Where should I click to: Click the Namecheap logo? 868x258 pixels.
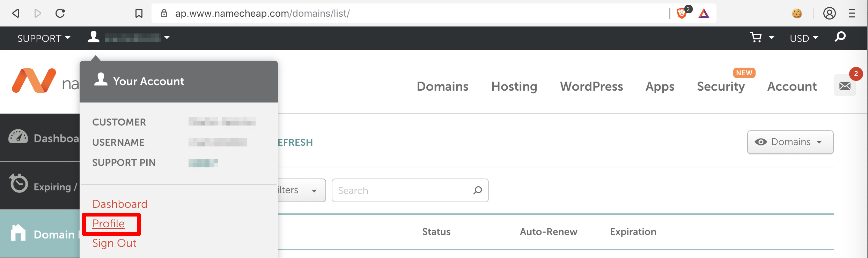(x=34, y=81)
